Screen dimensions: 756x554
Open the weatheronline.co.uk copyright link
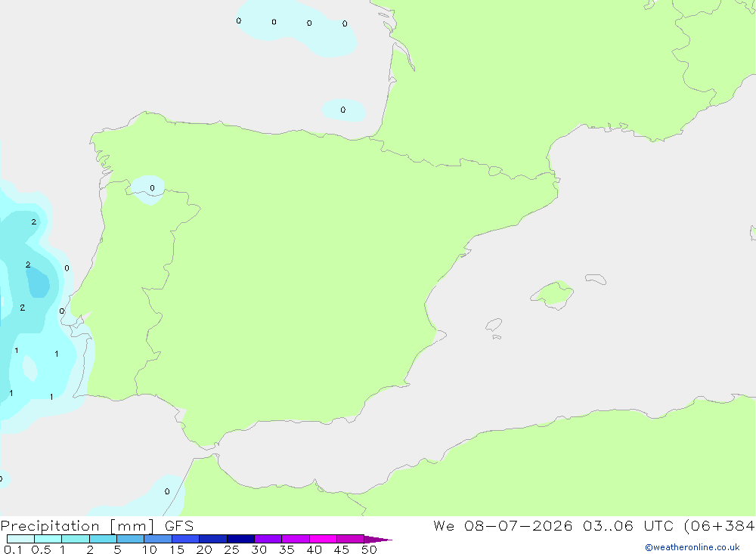click(692, 547)
